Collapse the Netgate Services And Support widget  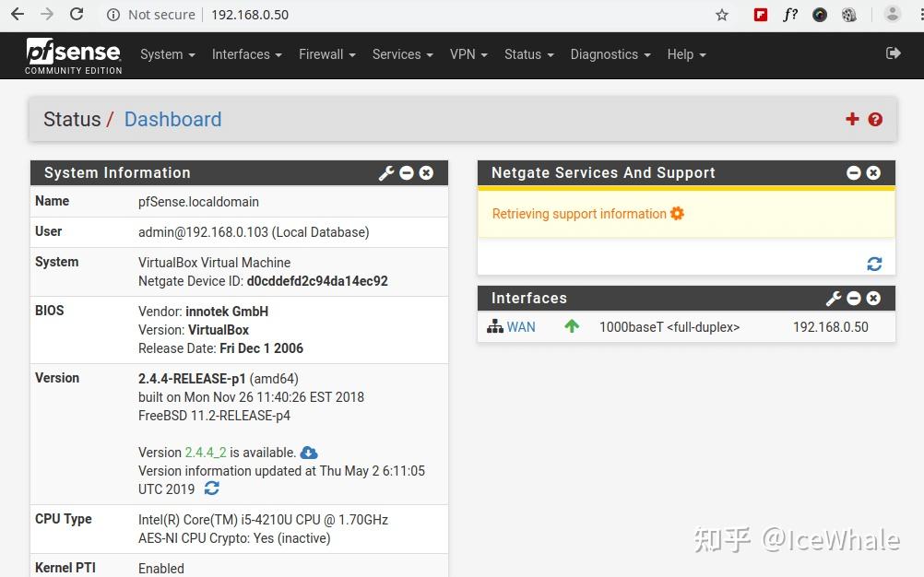click(854, 172)
